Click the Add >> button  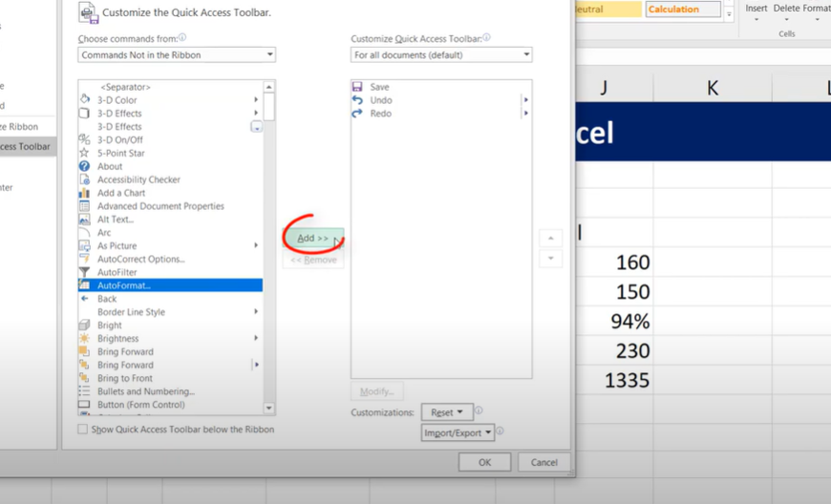(313, 239)
